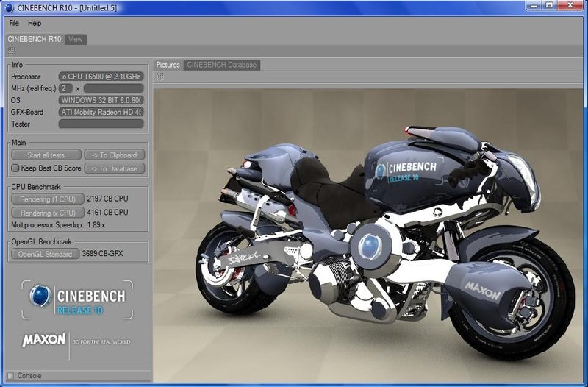
Task: Click the MAXON logo
Action: click(44, 340)
